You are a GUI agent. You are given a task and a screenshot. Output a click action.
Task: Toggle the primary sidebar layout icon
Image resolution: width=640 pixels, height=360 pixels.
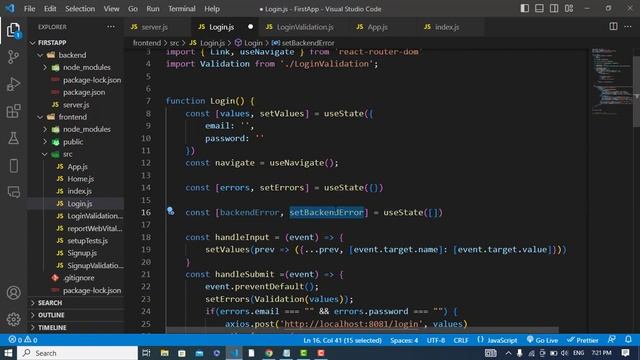pyautogui.click(x=525, y=9)
